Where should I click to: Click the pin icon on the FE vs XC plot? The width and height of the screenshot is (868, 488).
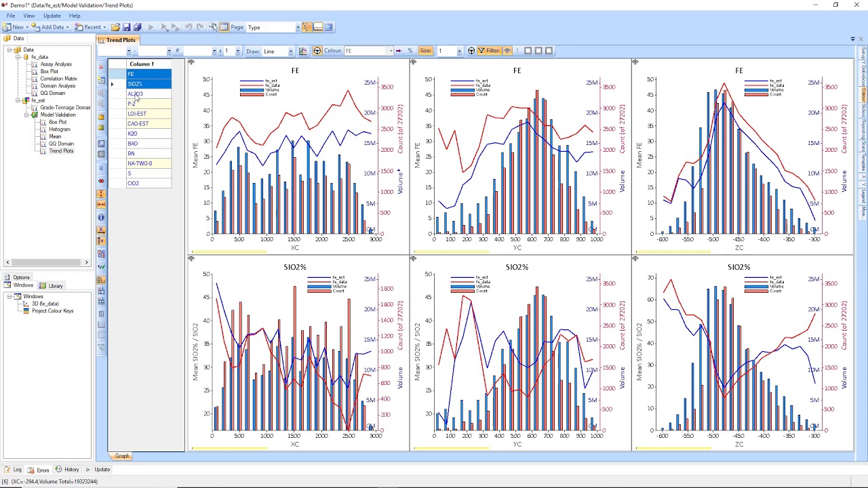191,62
